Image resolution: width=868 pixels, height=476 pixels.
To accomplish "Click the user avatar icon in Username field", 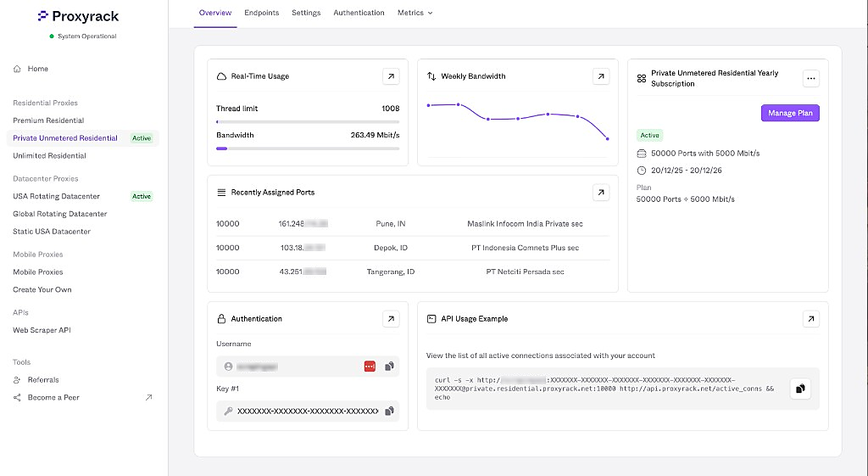I will pos(228,367).
